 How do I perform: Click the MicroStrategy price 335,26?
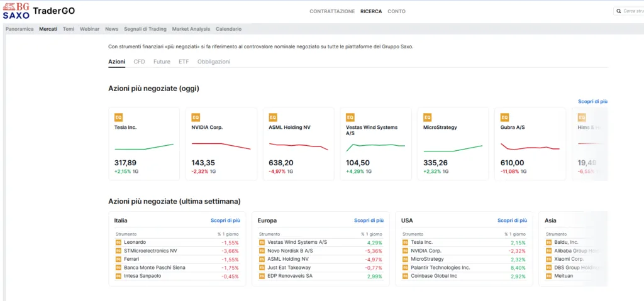click(x=435, y=163)
